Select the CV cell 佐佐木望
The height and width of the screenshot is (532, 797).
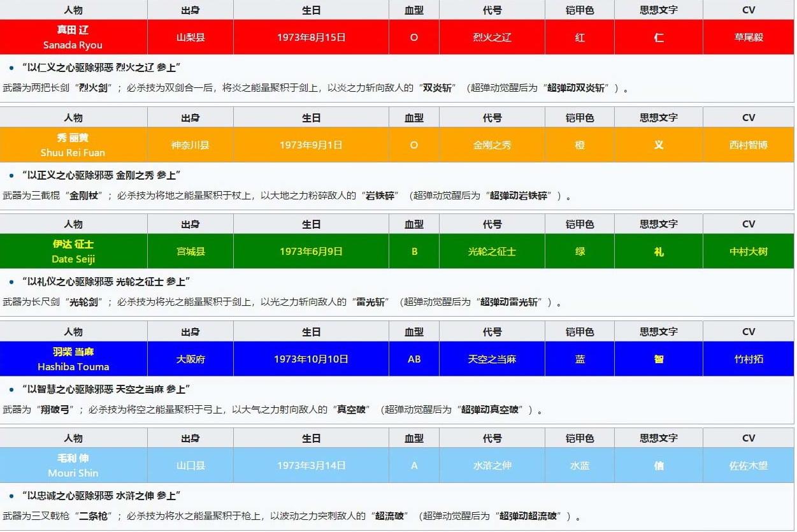[749, 465]
